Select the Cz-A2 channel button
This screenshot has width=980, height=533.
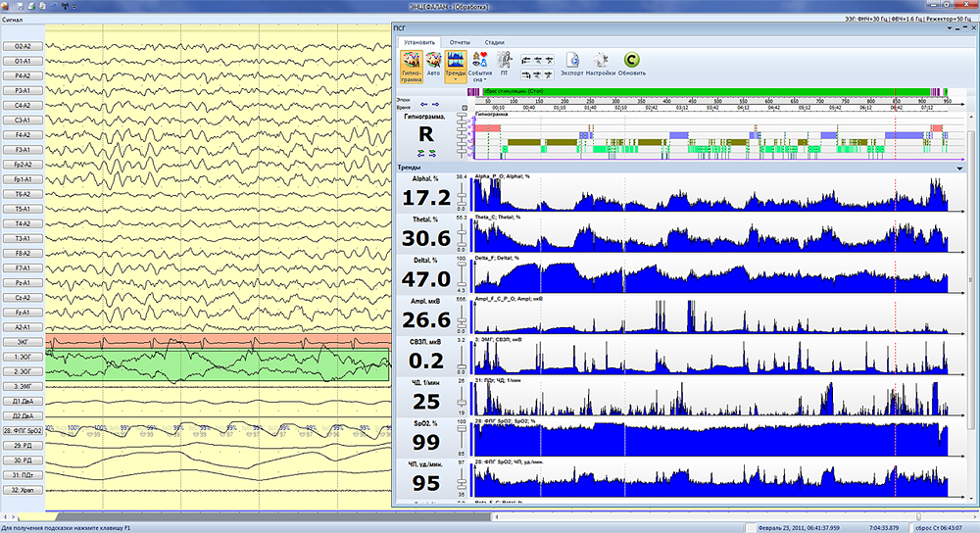pos(23,298)
